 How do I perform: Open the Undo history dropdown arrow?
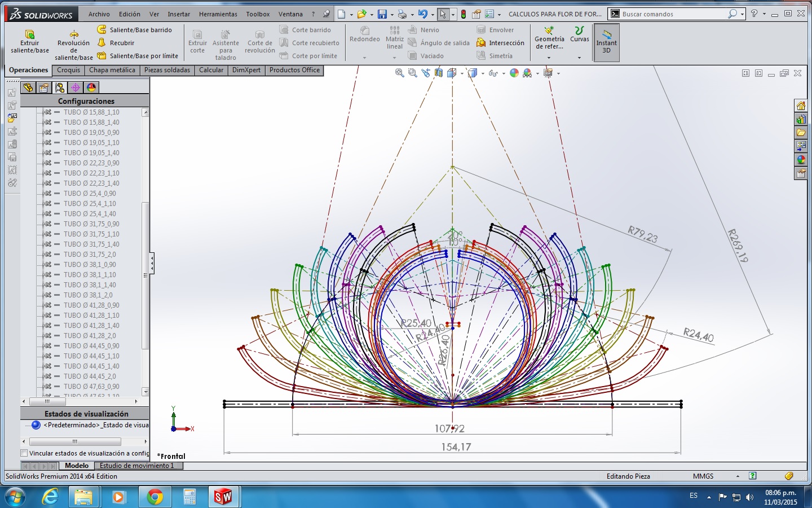(x=433, y=15)
